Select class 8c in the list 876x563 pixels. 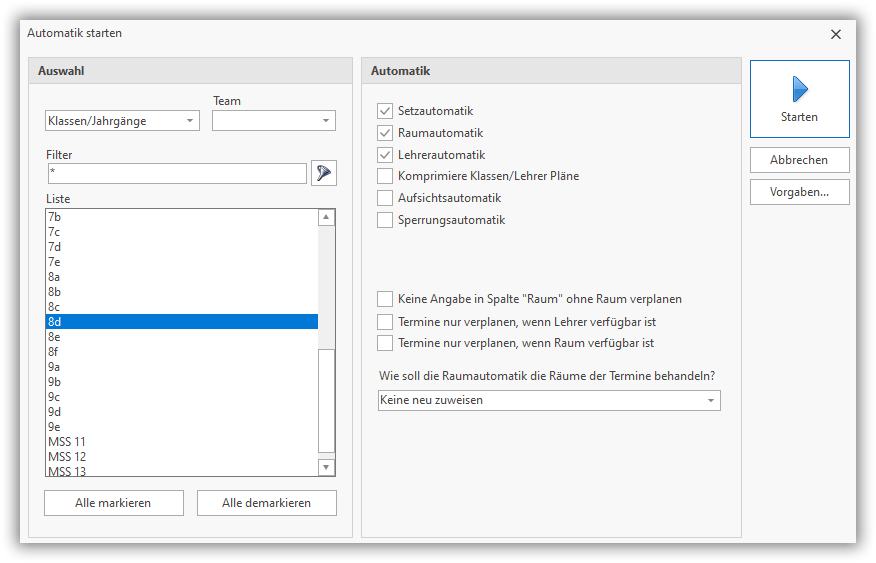(182, 307)
